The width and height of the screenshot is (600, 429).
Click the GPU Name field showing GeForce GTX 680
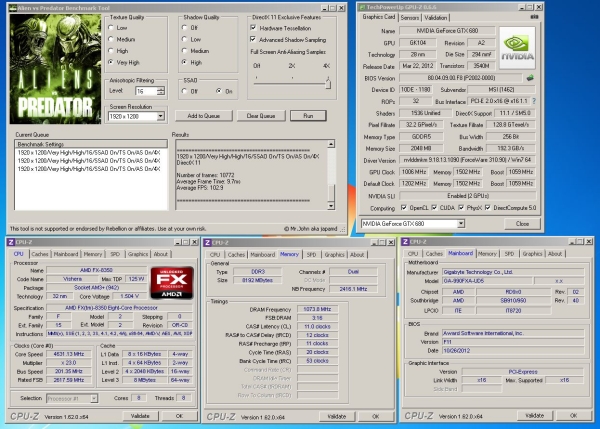(x=447, y=31)
